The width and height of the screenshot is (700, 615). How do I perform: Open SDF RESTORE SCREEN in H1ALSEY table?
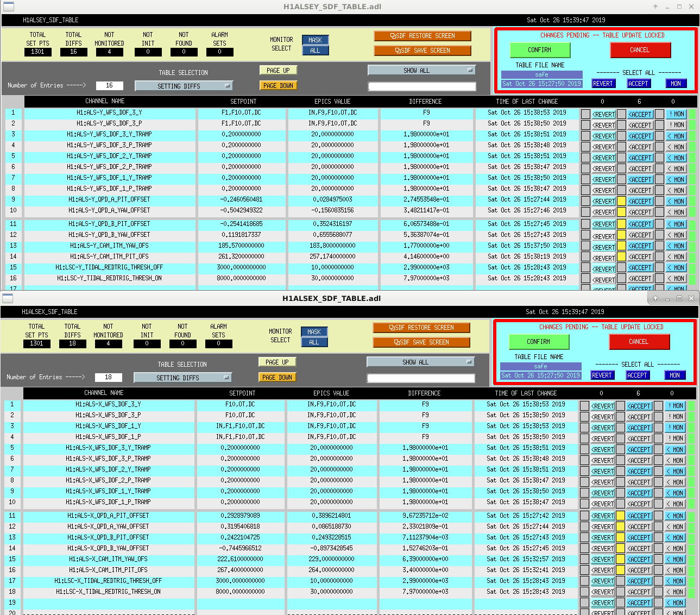[422, 36]
